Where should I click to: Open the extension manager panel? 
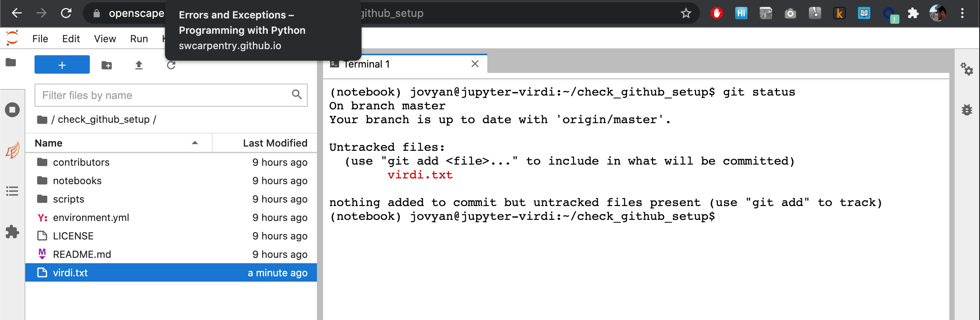pos(12,232)
